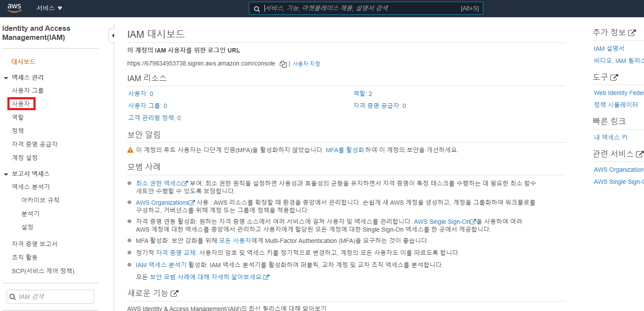Click the 고객 관리형 정책: 0 link
Image resolution: width=644 pixels, height=311 pixels.
click(155, 118)
